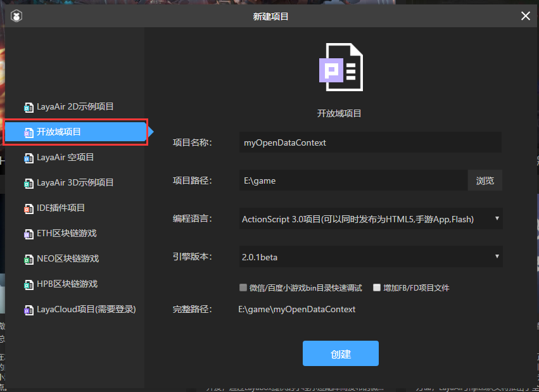Click the 项目名称 label

(192, 142)
